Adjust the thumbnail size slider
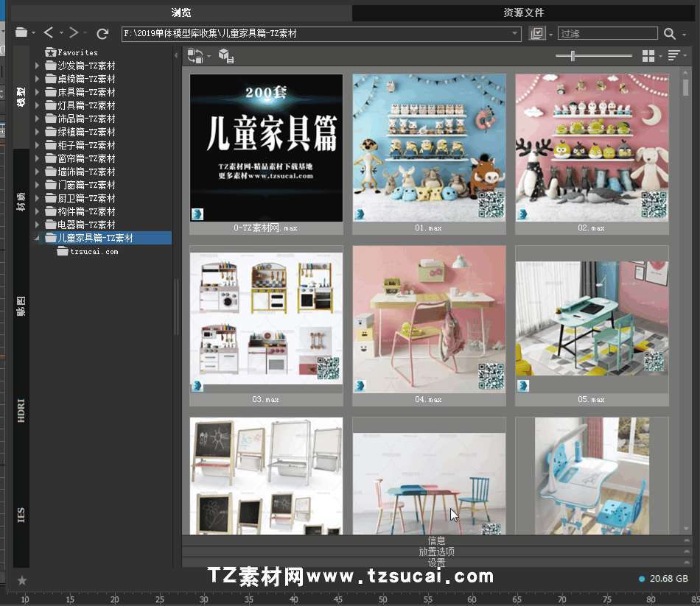Image resolution: width=700 pixels, height=606 pixels. pyautogui.click(x=573, y=56)
